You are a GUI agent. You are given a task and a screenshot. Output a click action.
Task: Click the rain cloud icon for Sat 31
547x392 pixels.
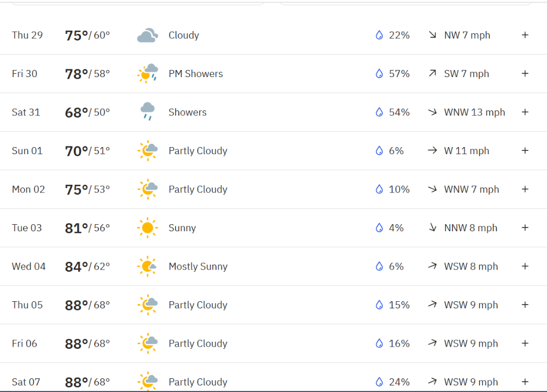[x=148, y=112]
